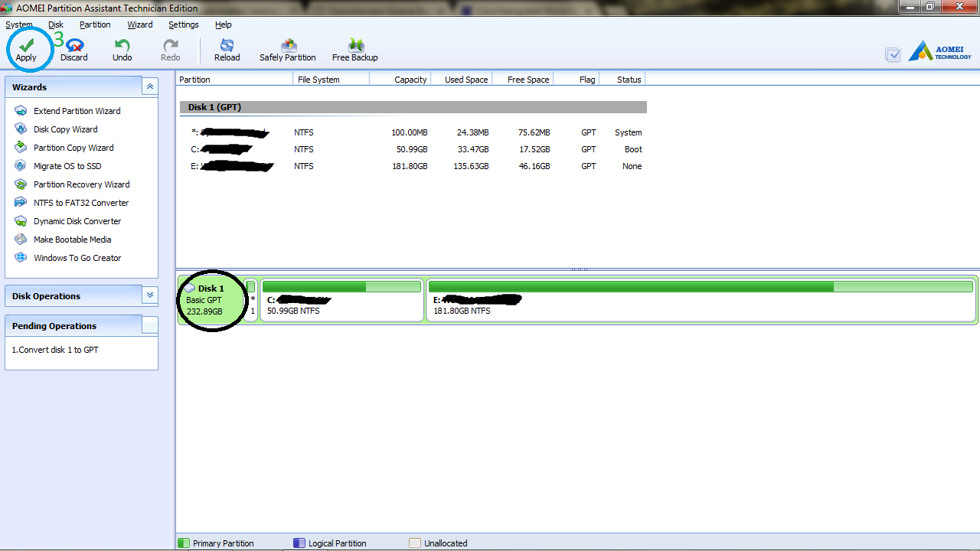Toggle the Pending Operations panel expander
This screenshot has width=980, height=551.
point(150,325)
